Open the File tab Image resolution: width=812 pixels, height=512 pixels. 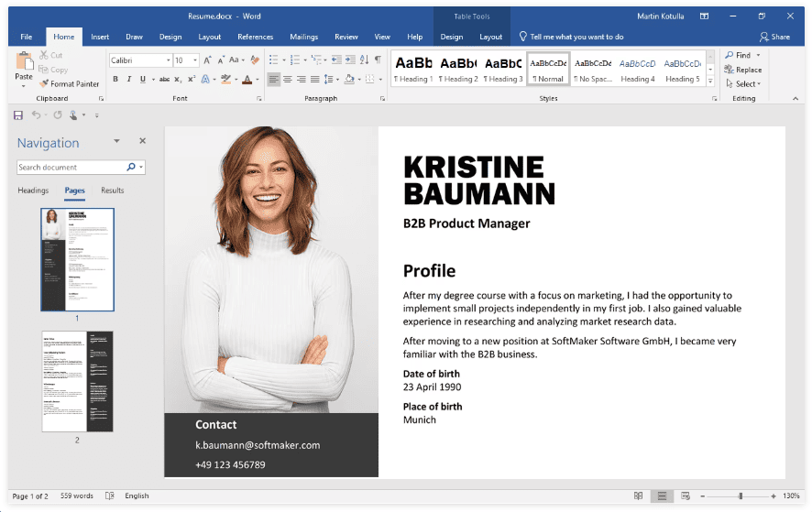click(x=27, y=37)
